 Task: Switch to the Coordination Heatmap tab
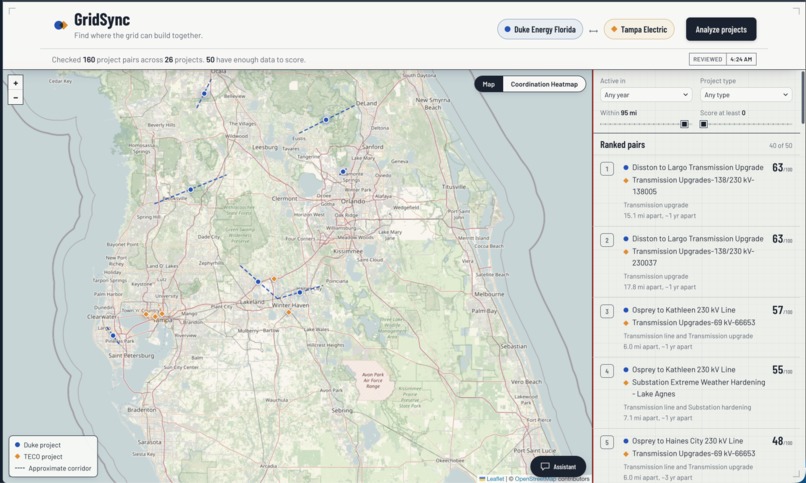coord(544,84)
